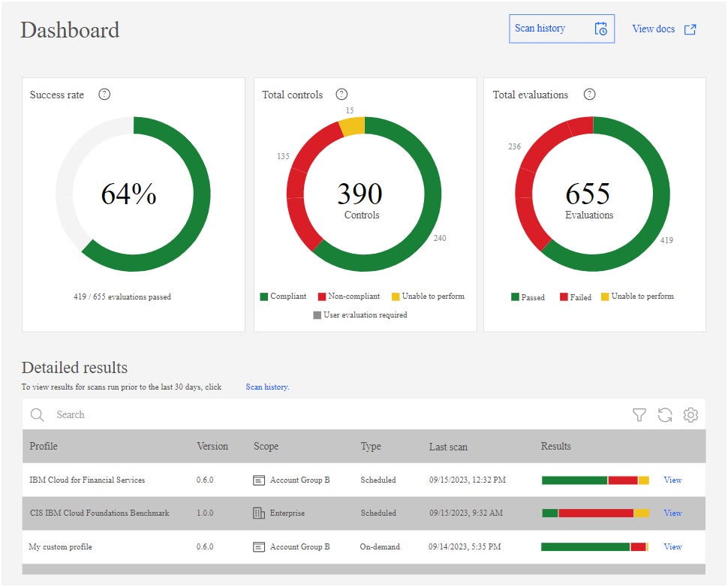Click the search magnifier icon

coord(37,414)
